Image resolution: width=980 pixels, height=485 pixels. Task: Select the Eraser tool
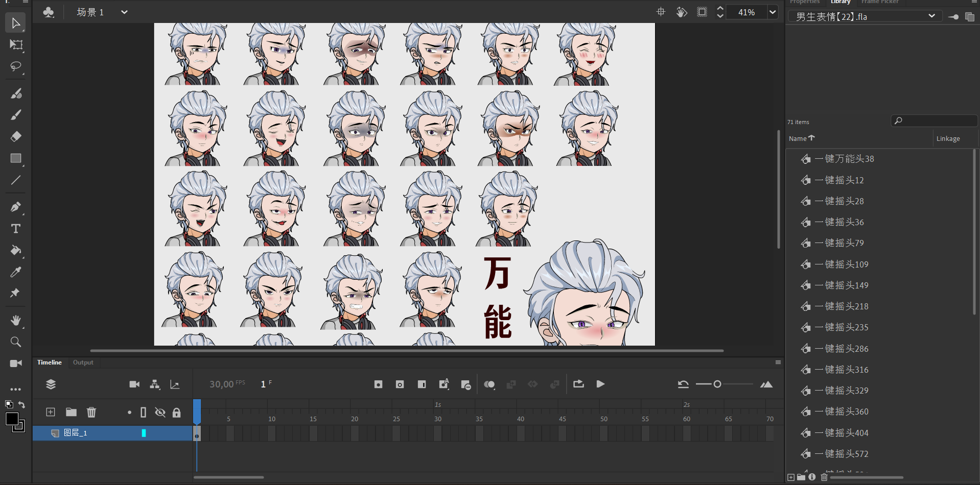point(16,136)
